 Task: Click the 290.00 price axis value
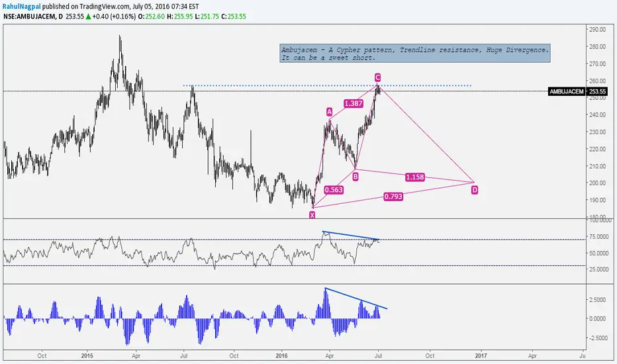click(x=597, y=30)
